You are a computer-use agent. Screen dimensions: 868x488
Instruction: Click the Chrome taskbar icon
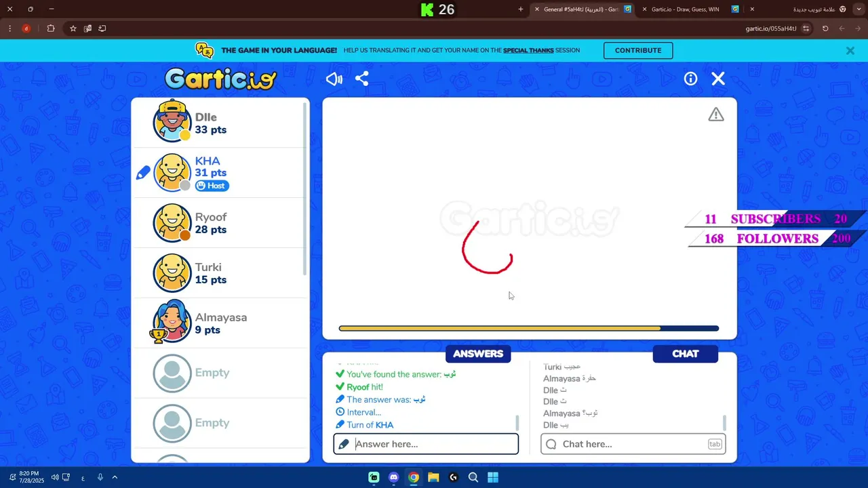414,477
